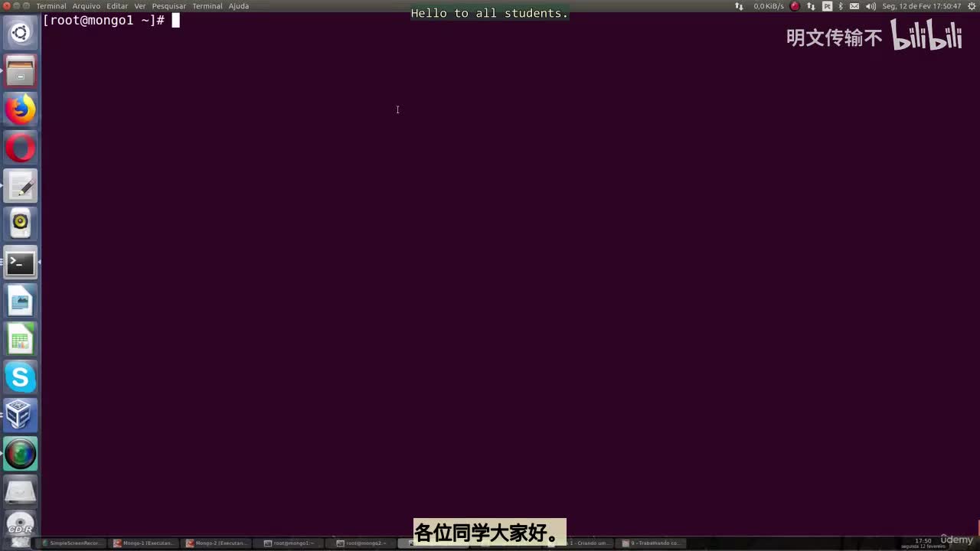The height and width of the screenshot is (551, 980).
Task: Switch to root@mongo2 taskbar window
Action: (362, 543)
